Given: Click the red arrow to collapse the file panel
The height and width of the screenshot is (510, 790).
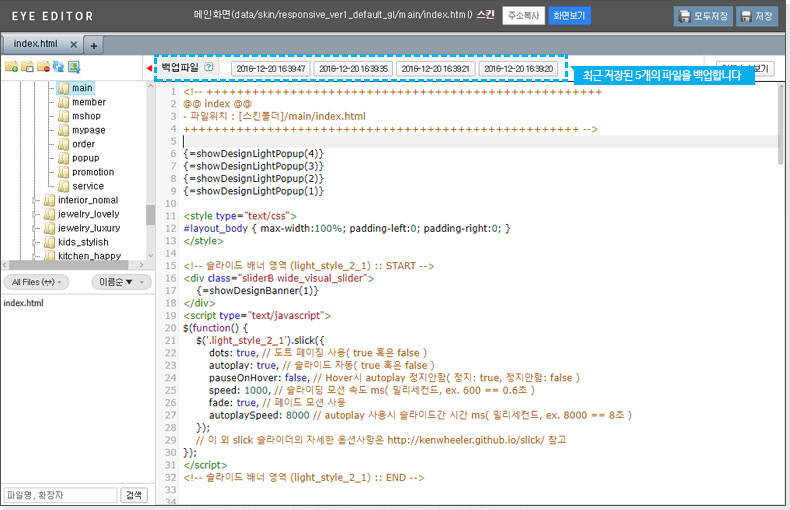Looking at the screenshot, I should click(x=149, y=68).
